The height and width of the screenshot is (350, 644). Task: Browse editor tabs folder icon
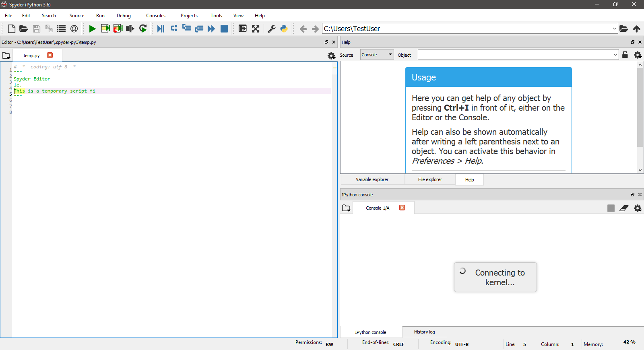point(6,56)
